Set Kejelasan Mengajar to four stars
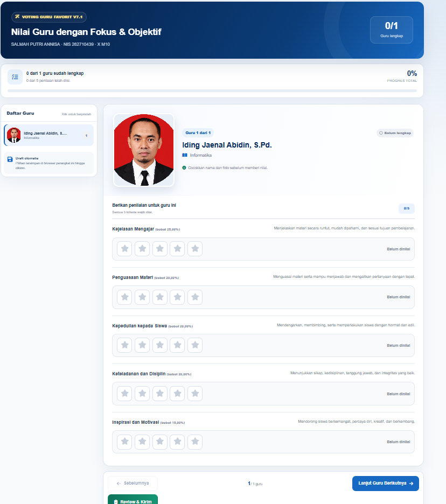This screenshot has height=504, width=446. pos(177,249)
